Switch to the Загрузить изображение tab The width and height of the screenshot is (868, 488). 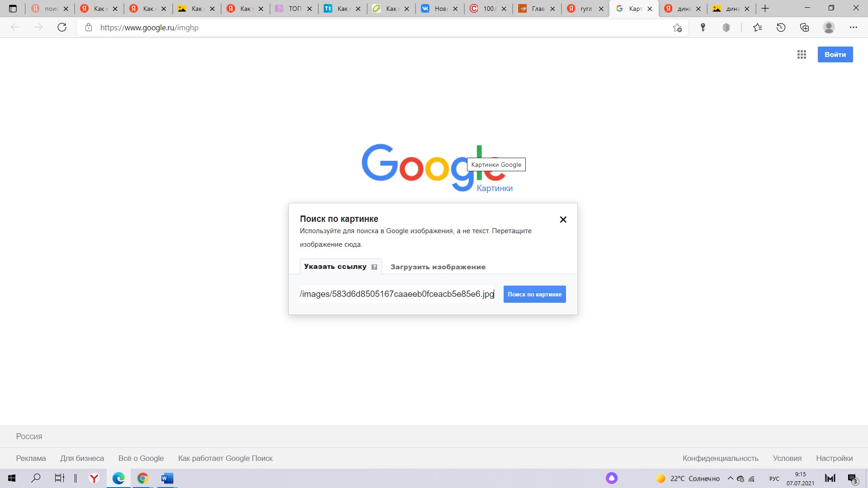[438, 266]
